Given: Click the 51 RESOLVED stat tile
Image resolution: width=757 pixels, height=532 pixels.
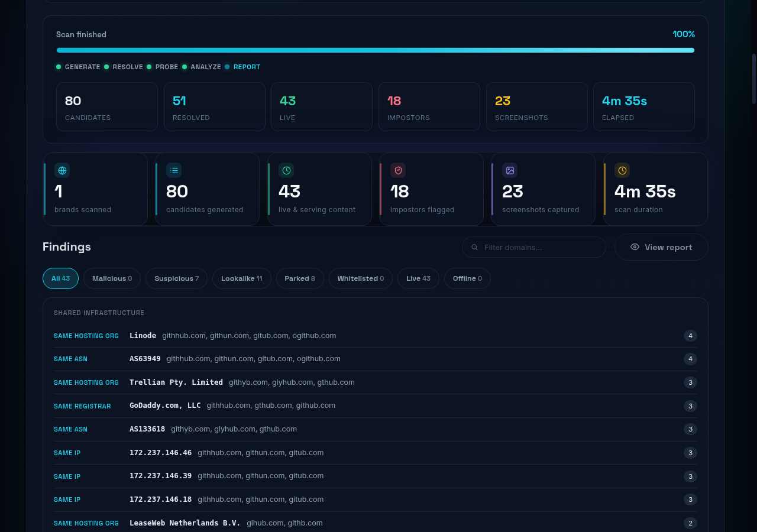Looking at the screenshot, I should pos(215,106).
